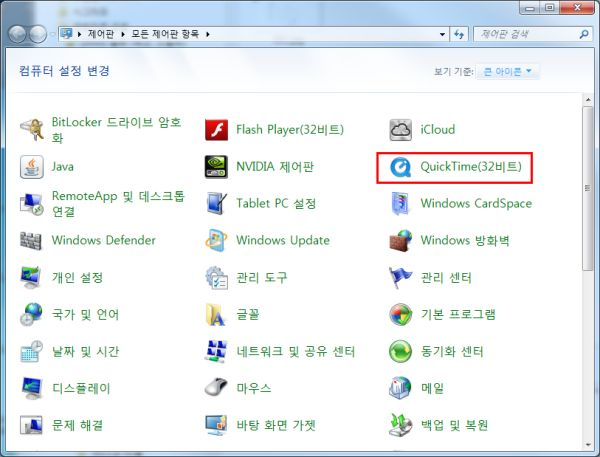This screenshot has height=457, width=600.
Task: Minimize the control panel window
Action: coord(530,8)
